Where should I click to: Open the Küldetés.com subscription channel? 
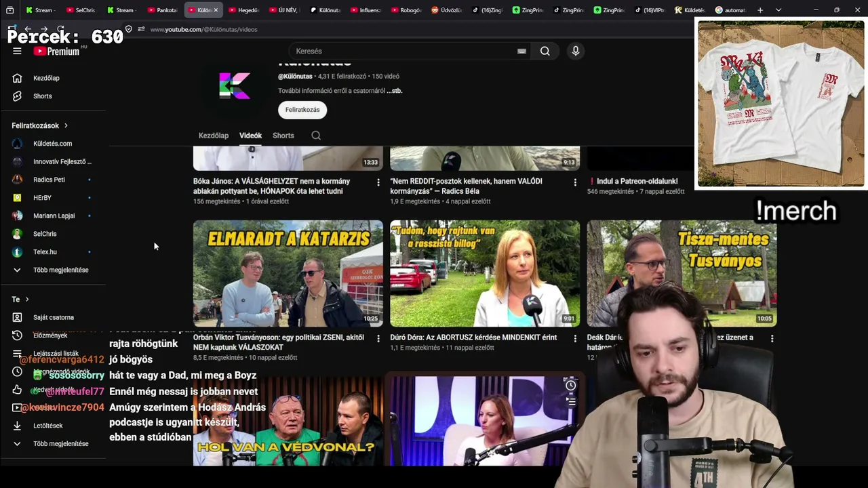pos(54,144)
